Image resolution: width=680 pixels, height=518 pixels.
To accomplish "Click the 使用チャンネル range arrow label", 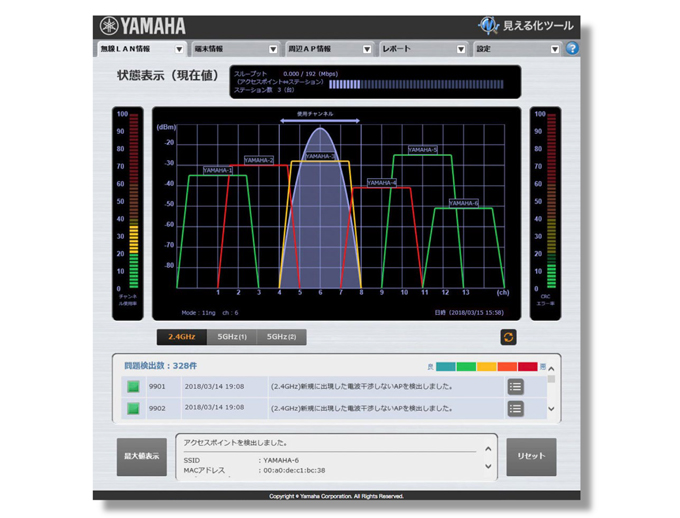I will 320,117.
